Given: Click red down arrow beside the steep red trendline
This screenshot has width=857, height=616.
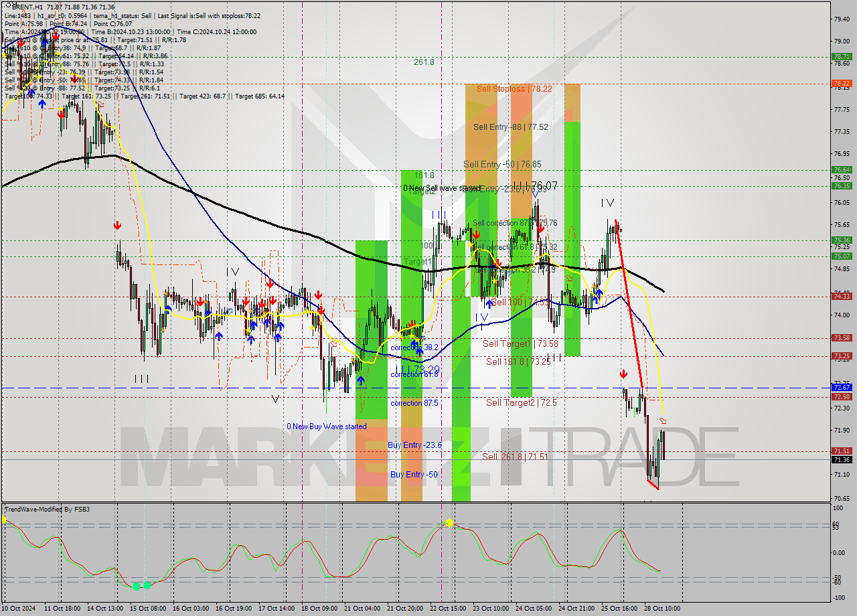Looking at the screenshot, I should 623,374.
